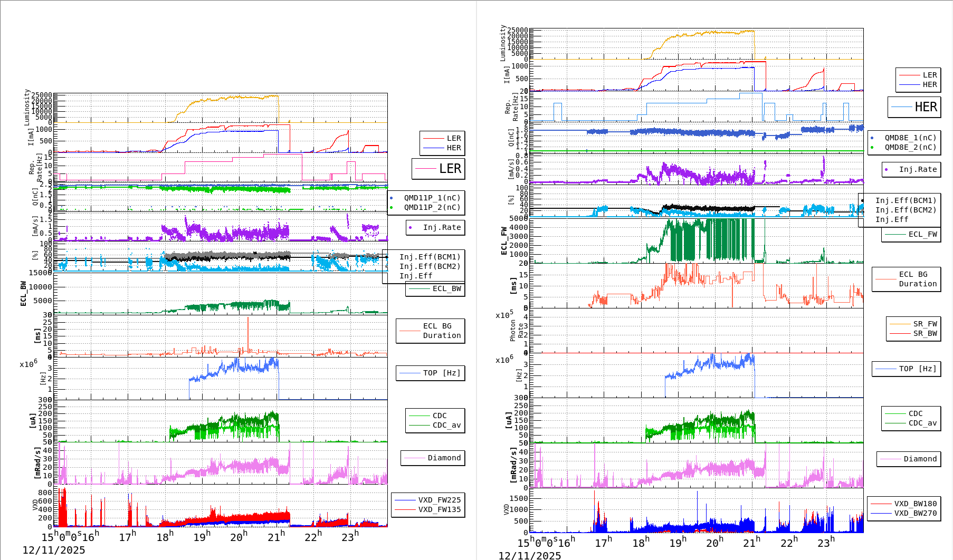
Task: Click the ECL_FW legend label
Action: (922, 234)
